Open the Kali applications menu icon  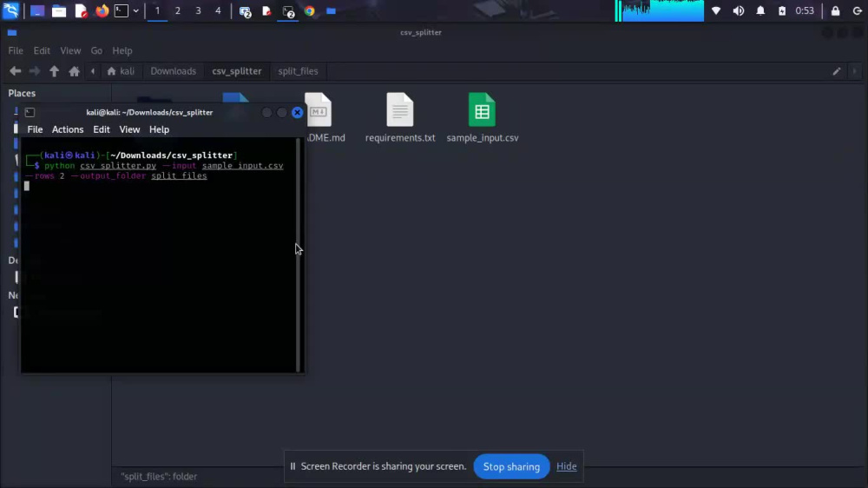(11, 10)
